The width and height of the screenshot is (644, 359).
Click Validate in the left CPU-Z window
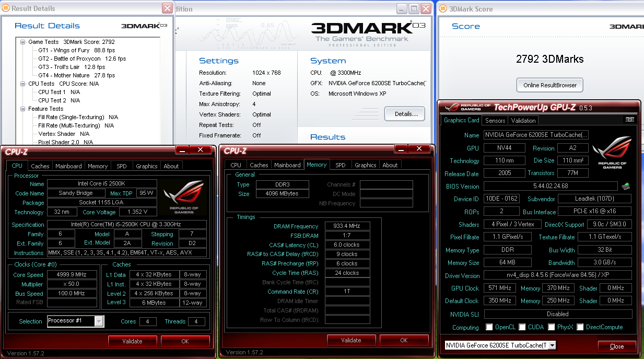[x=132, y=341]
